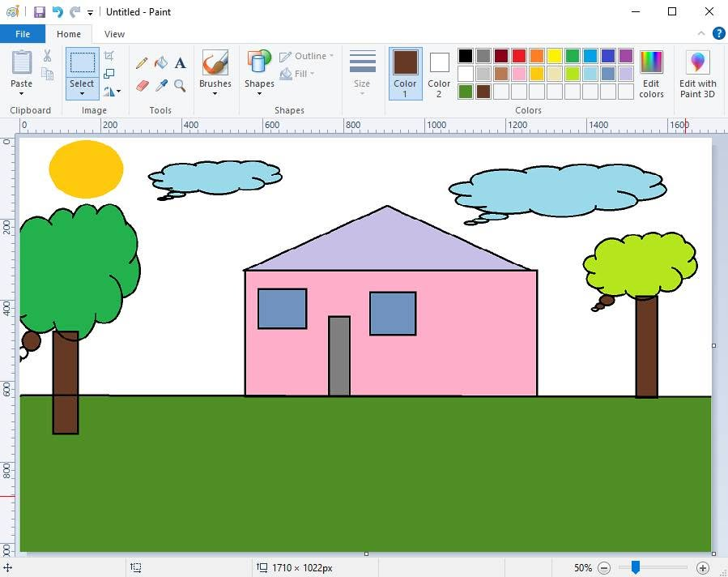Activate Color 2 white swatch button

click(439, 74)
